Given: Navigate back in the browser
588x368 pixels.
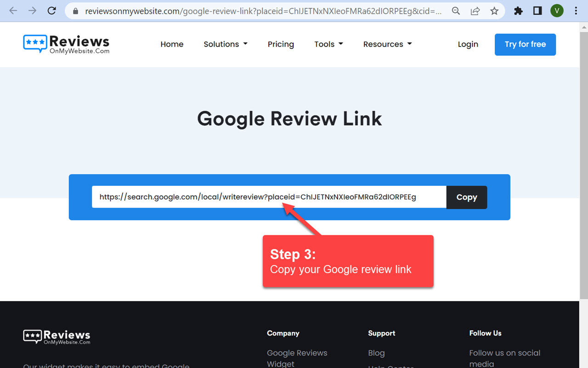Looking at the screenshot, I should coord(13,11).
